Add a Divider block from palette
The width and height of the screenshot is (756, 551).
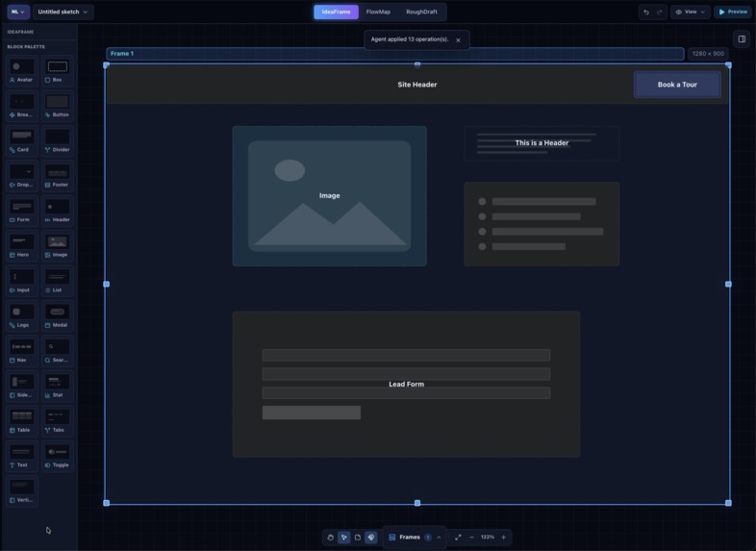(58, 140)
